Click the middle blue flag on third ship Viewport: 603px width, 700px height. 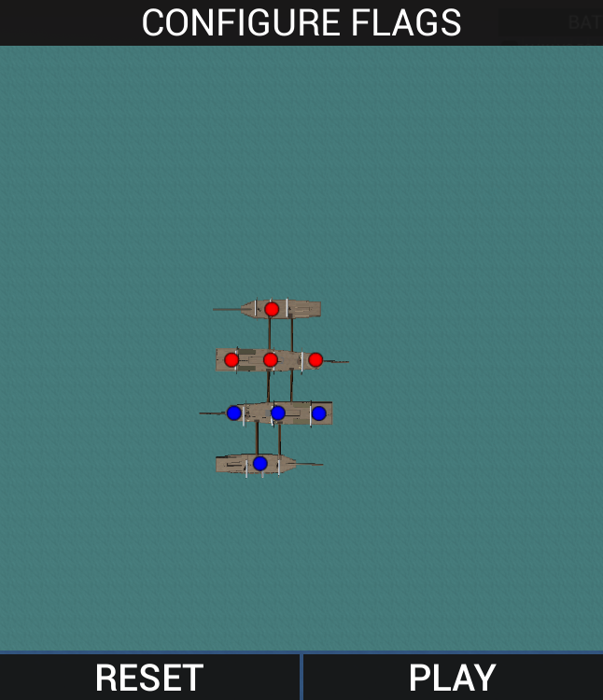tap(278, 413)
